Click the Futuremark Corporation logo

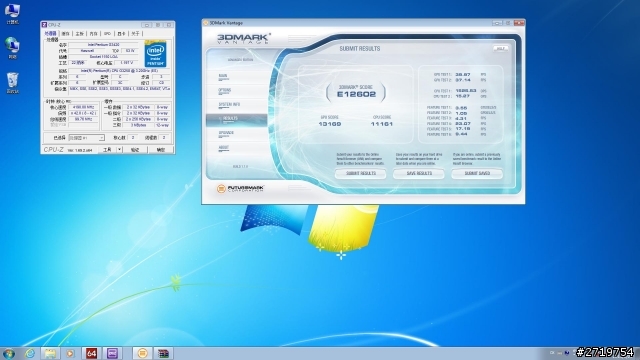[240, 189]
